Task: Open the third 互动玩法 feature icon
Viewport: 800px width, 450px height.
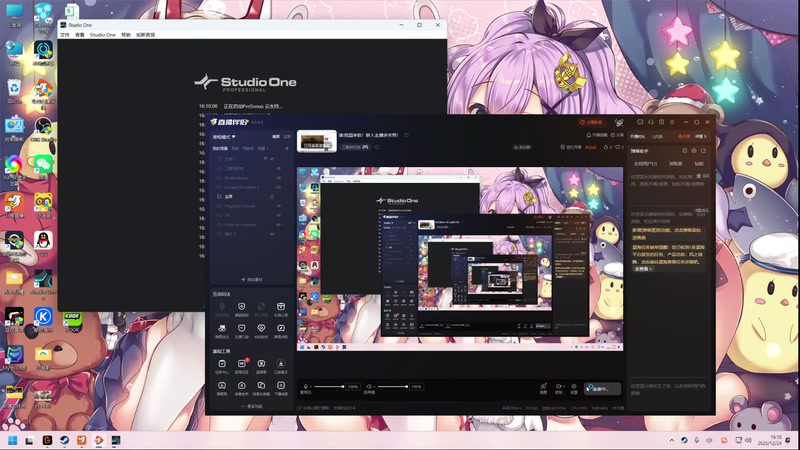Action: tap(261, 306)
